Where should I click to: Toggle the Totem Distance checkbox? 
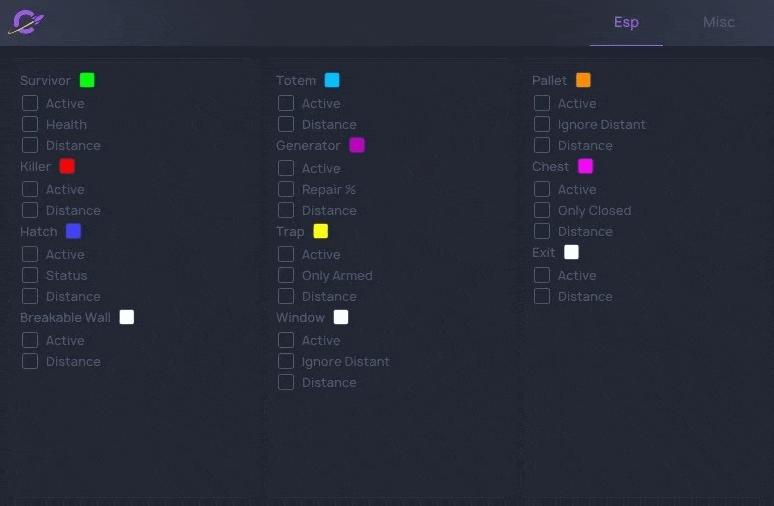pyautogui.click(x=286, y=124)
